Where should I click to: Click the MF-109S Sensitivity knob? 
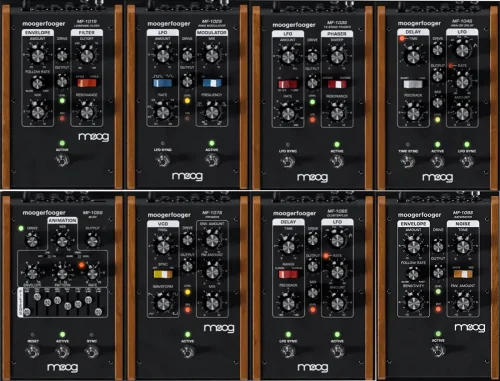click(414, 303)
